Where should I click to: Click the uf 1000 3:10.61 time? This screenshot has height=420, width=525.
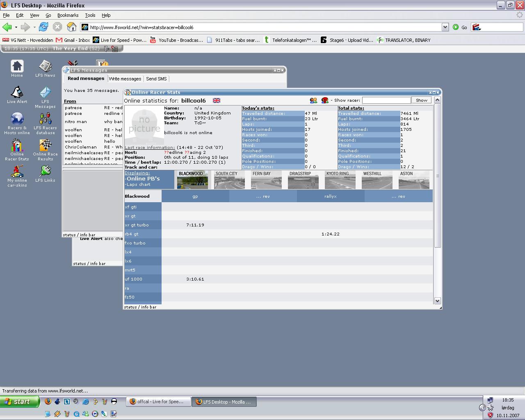[x=195, y=279]
